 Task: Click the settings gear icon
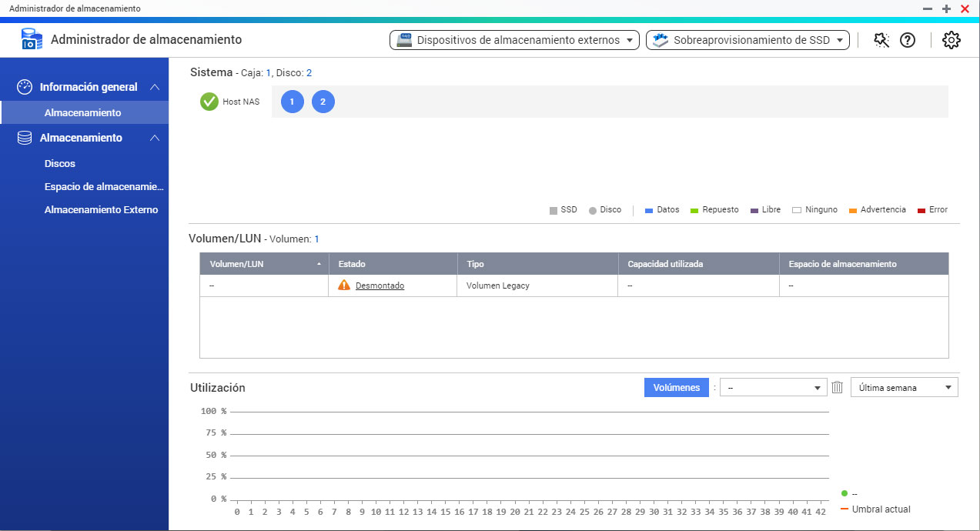click(952, 40)
